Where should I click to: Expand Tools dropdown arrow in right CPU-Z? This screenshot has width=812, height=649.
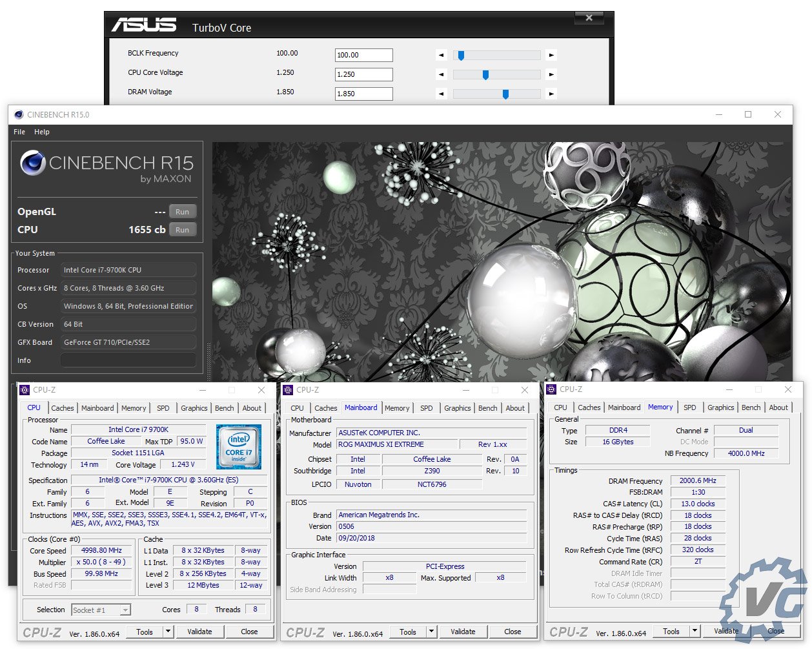pyautogui.click(x=695, y=631)
